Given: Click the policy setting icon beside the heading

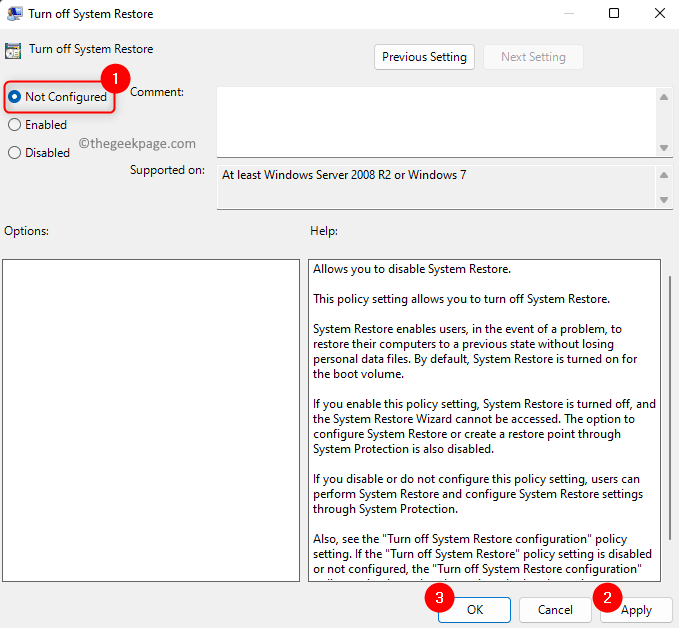Looking at the screenshot, I should point(13,51).
